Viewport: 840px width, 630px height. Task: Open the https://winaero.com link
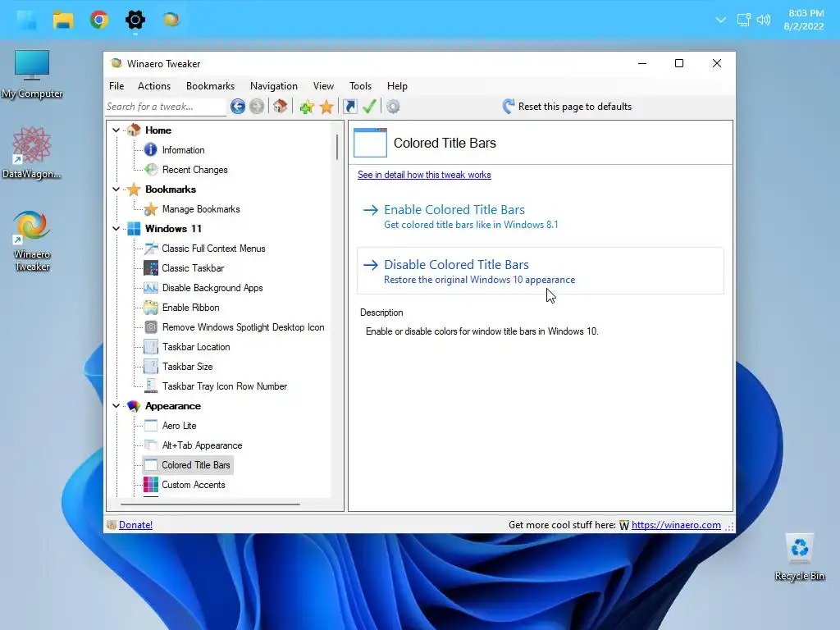[676, 525]
